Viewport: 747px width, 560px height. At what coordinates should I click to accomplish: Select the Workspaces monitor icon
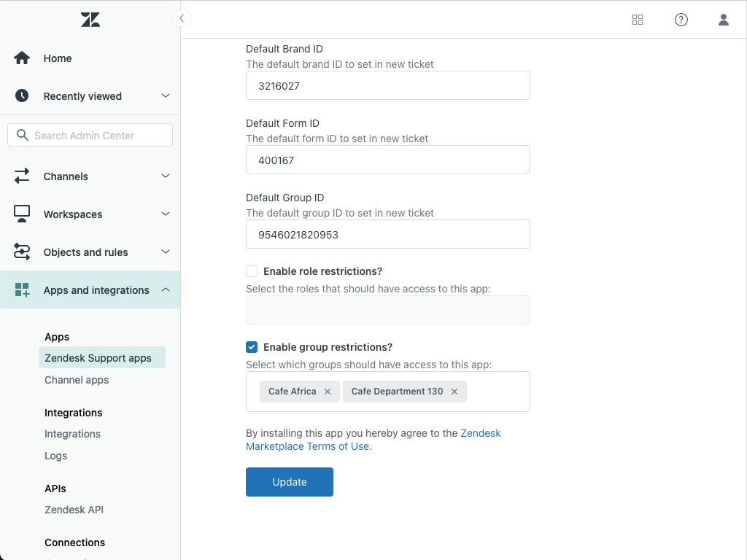pyautogui.click(x=21, y=214)
